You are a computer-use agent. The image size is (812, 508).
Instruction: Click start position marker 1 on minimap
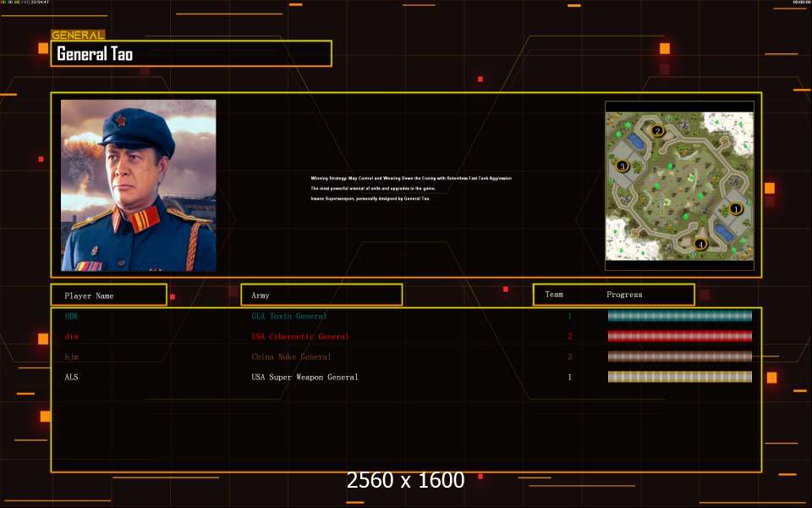[735, 209]
